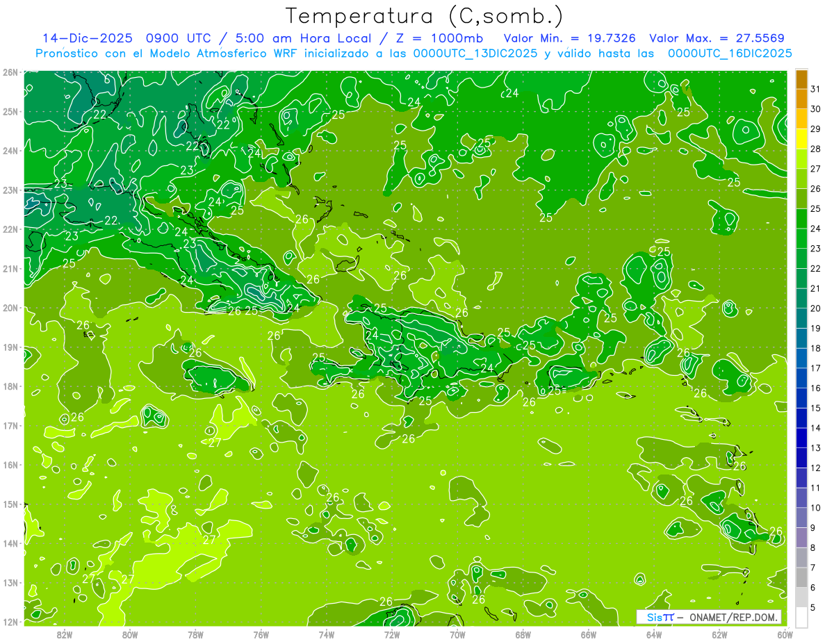Click the '22N' latitude axis label

10,229
